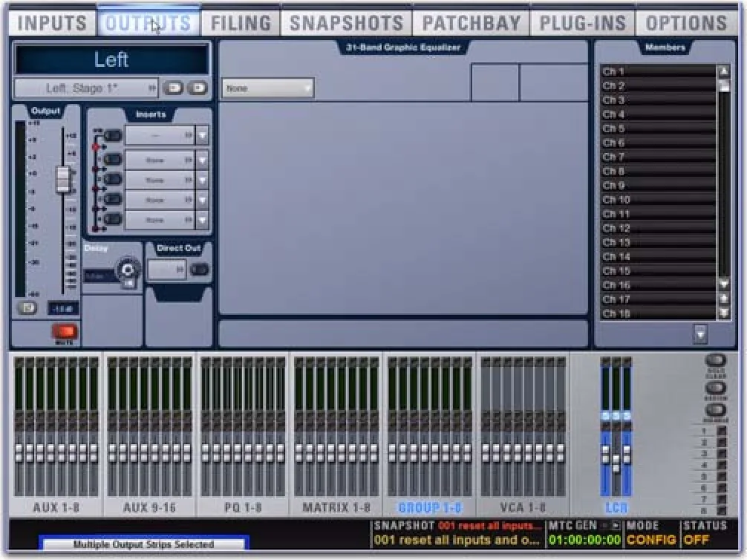Viewport: 747px width, 560px height.
Task: Click the Delay time value field
Action: coord(99,276)
